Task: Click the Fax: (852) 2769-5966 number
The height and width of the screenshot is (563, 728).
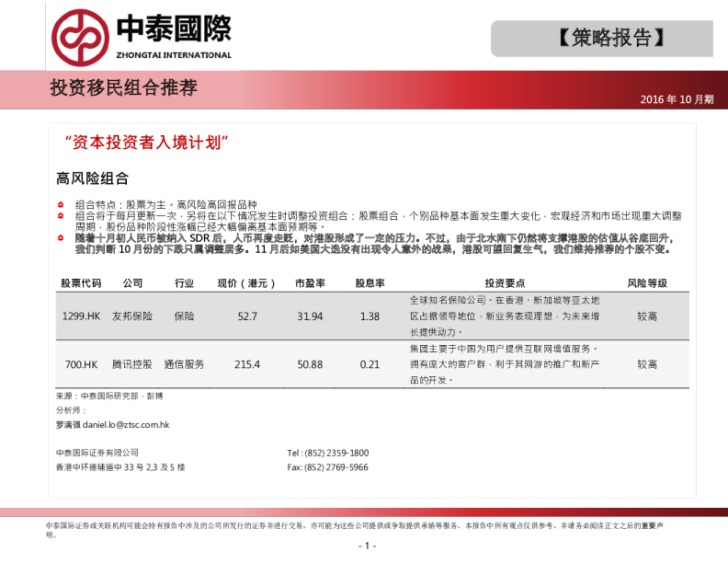Action: click(327, 467)
